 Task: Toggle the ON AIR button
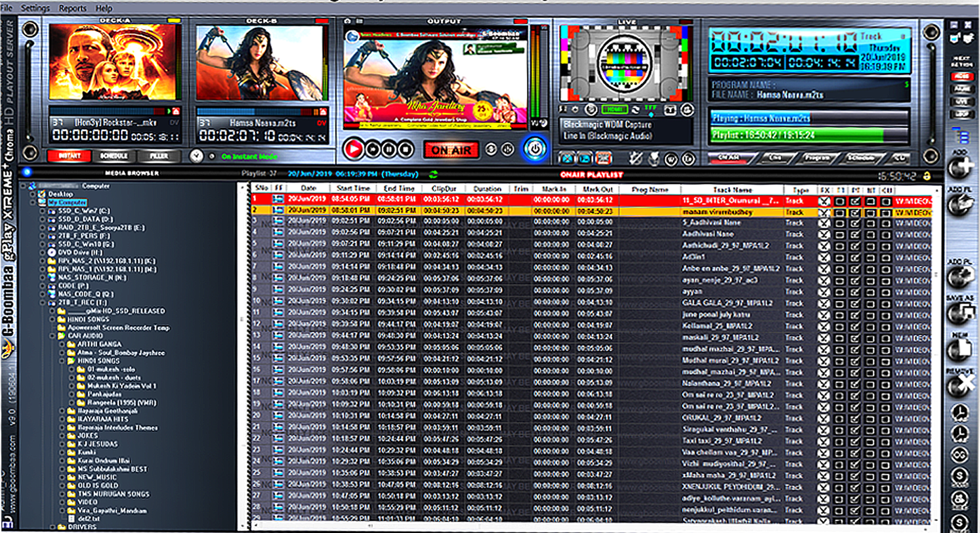[x=451, y=150]
